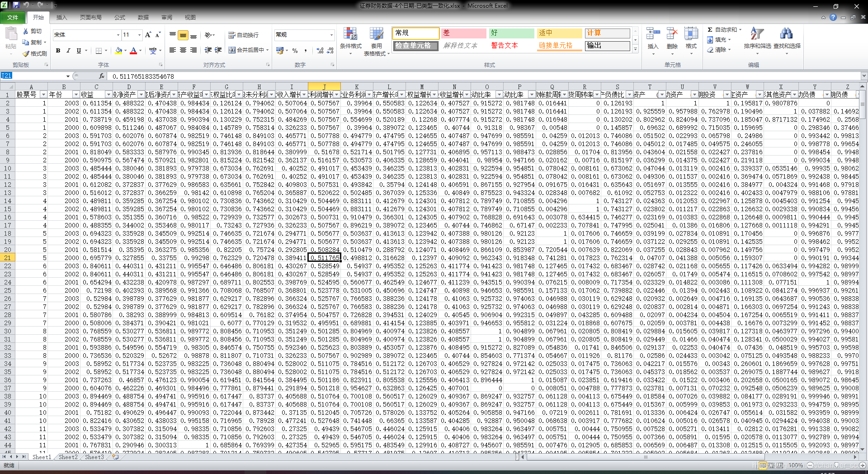868x474 pixels.
Task: Toggle center horizontal alignment
Action: click(x=183, y=50)
